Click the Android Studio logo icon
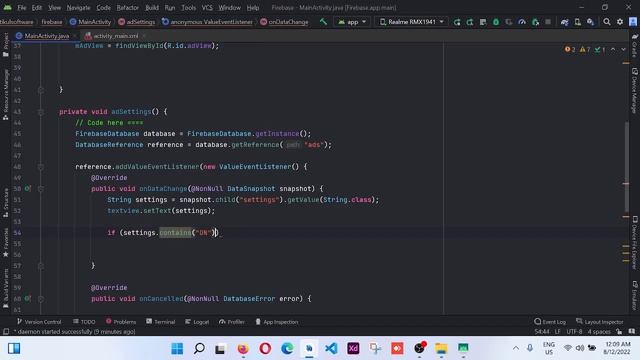640x360 pixels. click(x=7, y=7)
